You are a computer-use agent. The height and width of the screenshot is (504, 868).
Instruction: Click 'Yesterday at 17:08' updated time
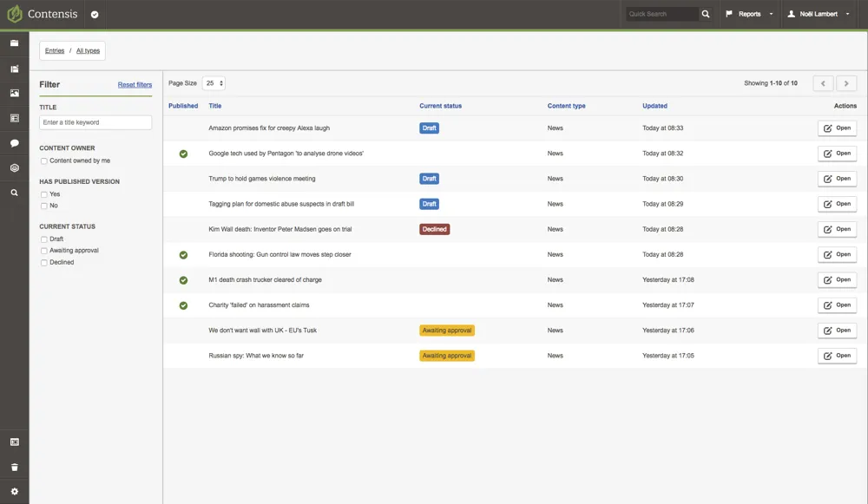coord(668,280)
